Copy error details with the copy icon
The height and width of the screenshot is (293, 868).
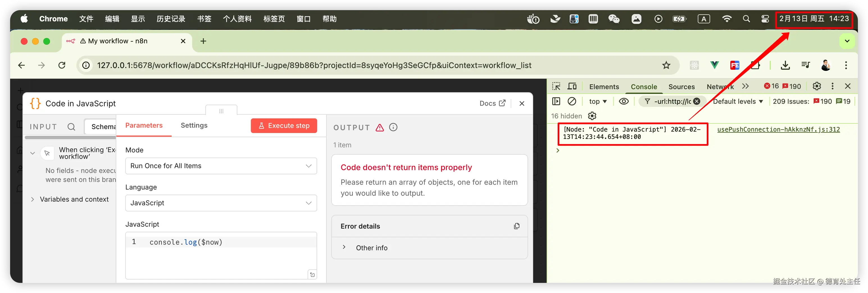[x=517, y=226]
